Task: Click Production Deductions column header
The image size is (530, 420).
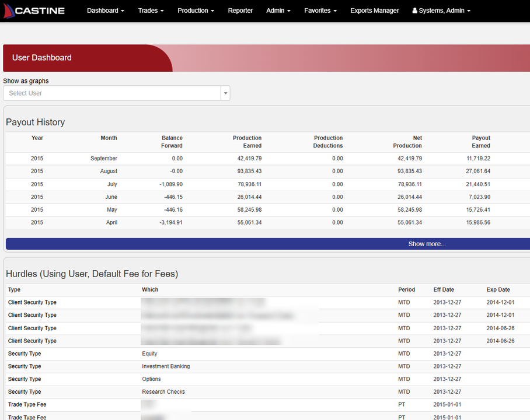Action: tap(328, 142)
